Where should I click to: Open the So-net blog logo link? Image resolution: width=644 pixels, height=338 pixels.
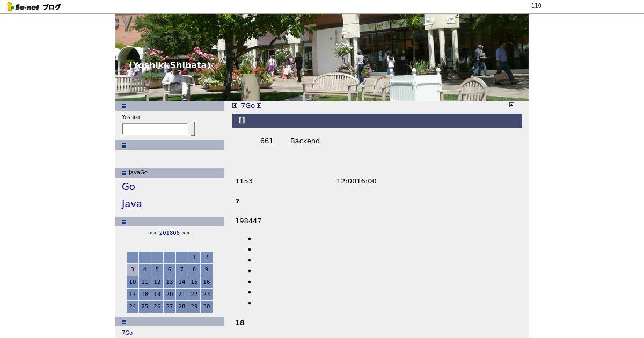[x=33, y=7]
